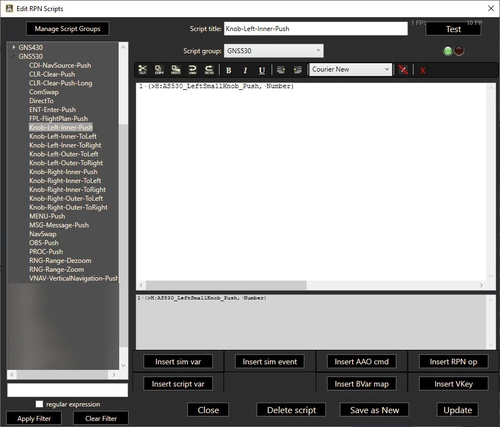Select VNAV-VerticalNavigation-Push script

coord(73,278)
